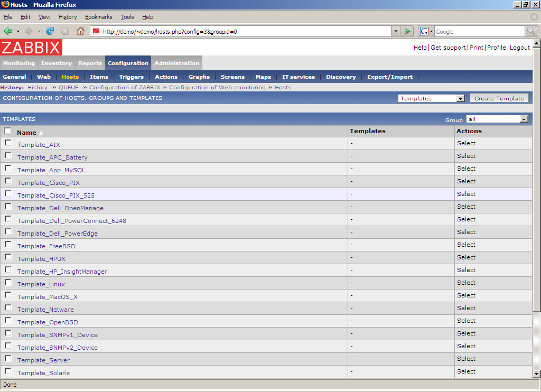This screenshot has height=392, width=541.
Task: Open the IT services submenu item
Action: [x=299, y=77]
